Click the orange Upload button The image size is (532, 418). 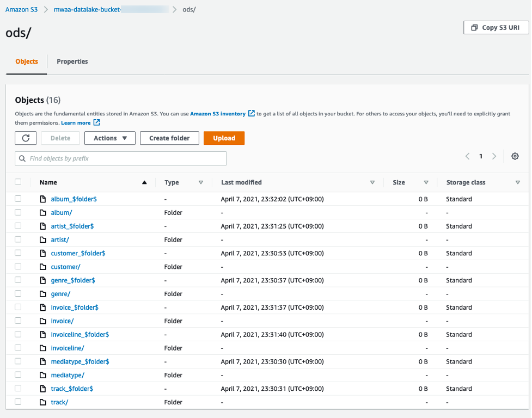point(224,138)
